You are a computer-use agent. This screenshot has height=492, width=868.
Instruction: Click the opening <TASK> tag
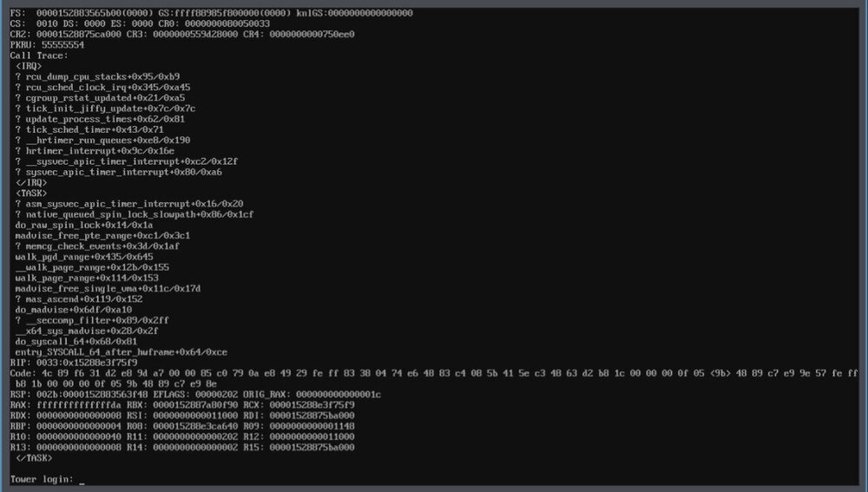(x=31, y=194)
